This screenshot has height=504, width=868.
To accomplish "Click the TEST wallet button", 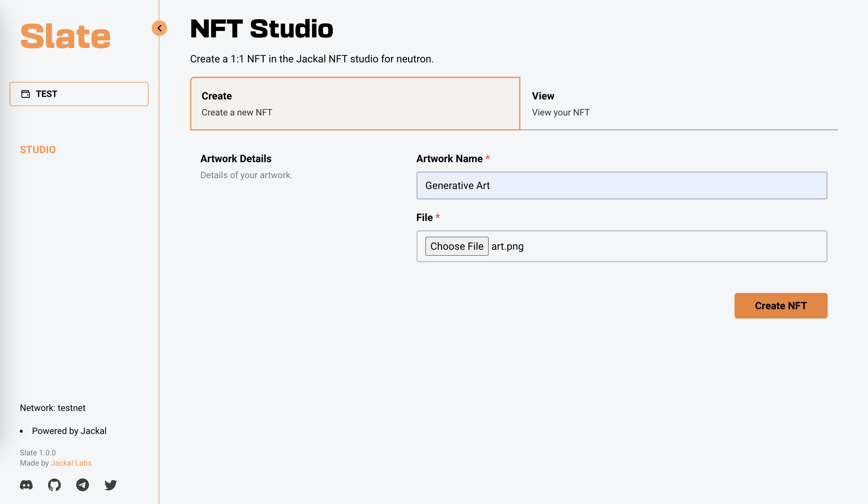I will coord(79,94).
